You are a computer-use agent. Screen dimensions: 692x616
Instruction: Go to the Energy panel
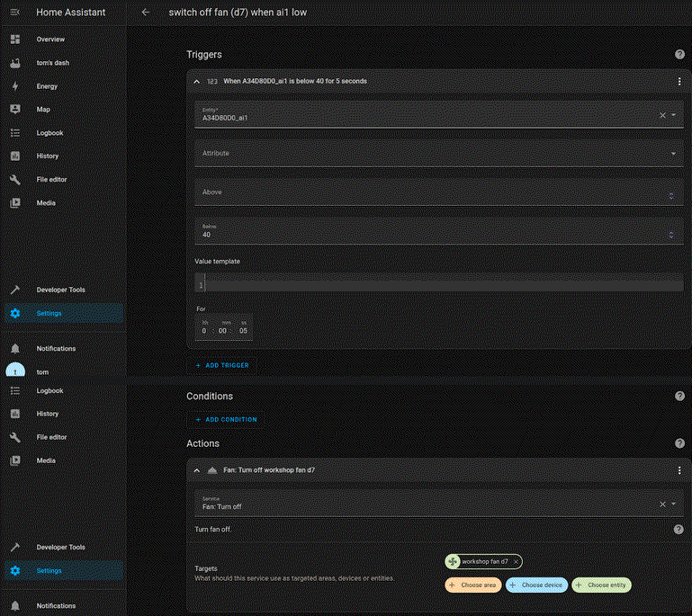[47, 86]
